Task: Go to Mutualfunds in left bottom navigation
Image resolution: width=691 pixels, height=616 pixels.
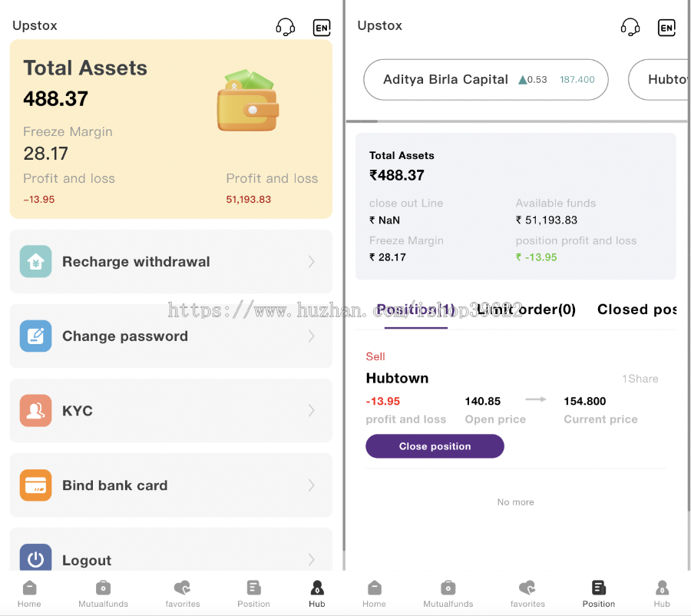Action: point(103,594)
